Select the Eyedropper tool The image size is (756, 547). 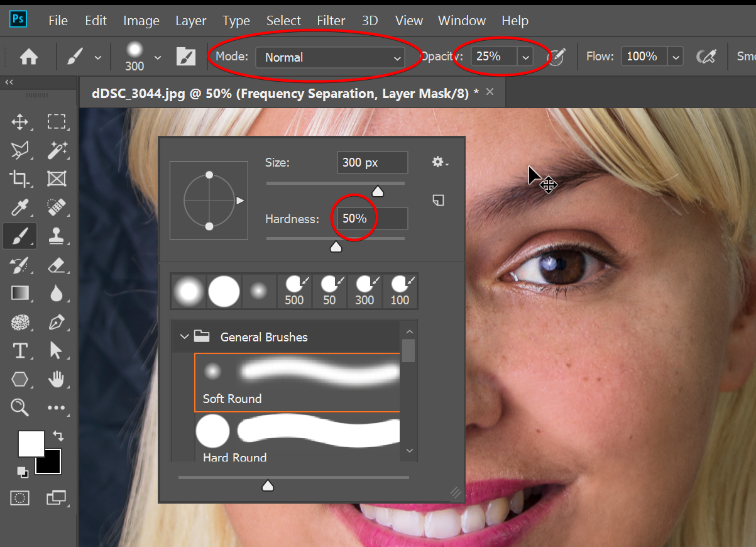[19, 207]
